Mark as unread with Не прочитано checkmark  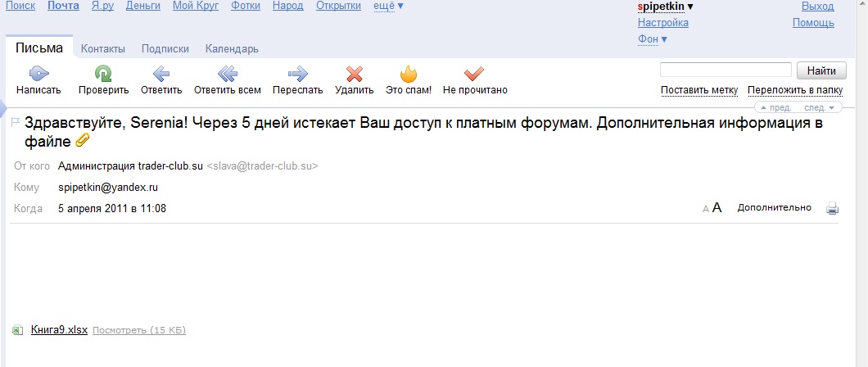pyautogui.click(x=474, y=73)
